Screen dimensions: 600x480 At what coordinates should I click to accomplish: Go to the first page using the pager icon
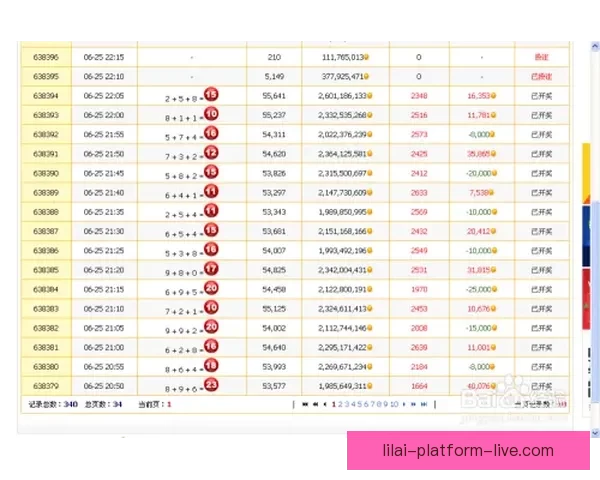305,404
